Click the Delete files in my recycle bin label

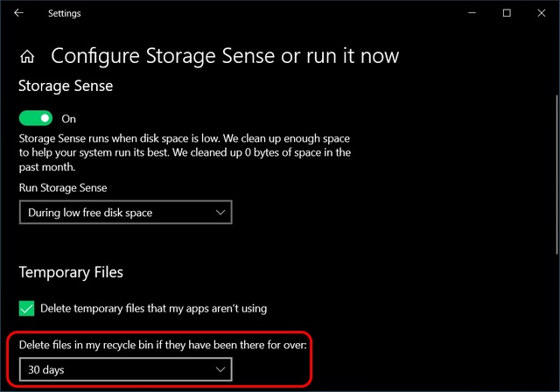tap(163, 345)
